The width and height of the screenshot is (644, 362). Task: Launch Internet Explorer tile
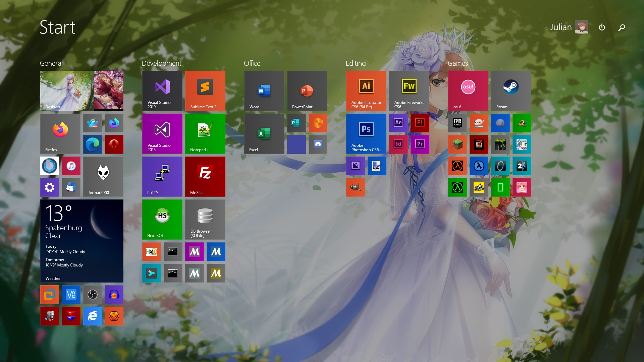pyautogui.click(x=93, y=316)
